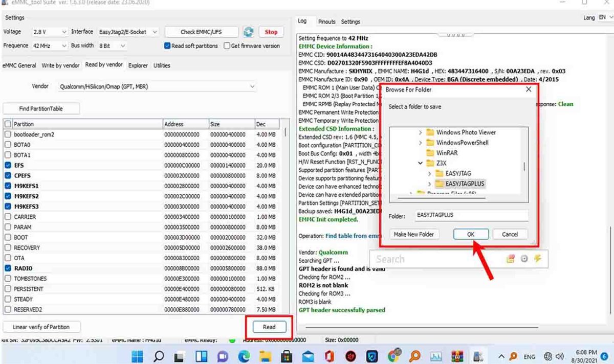Switch to the Explorer tab
Screen dimensions: 614x364
click(x=138, y=65)
